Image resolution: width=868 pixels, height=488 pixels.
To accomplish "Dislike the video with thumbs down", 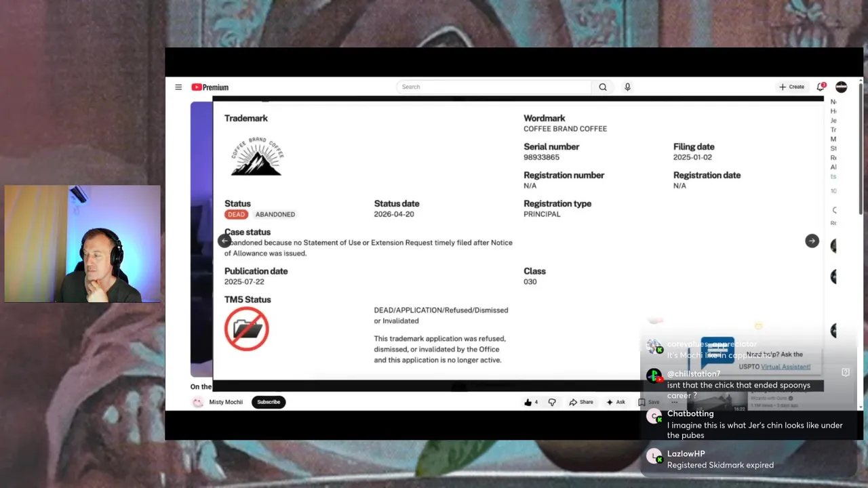I will pos(552,402).
